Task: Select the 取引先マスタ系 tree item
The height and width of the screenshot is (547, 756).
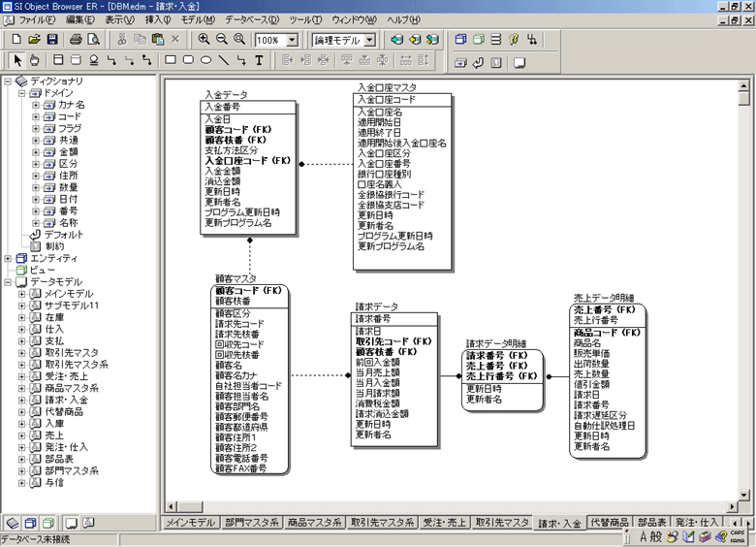Action: click(77, 365)
